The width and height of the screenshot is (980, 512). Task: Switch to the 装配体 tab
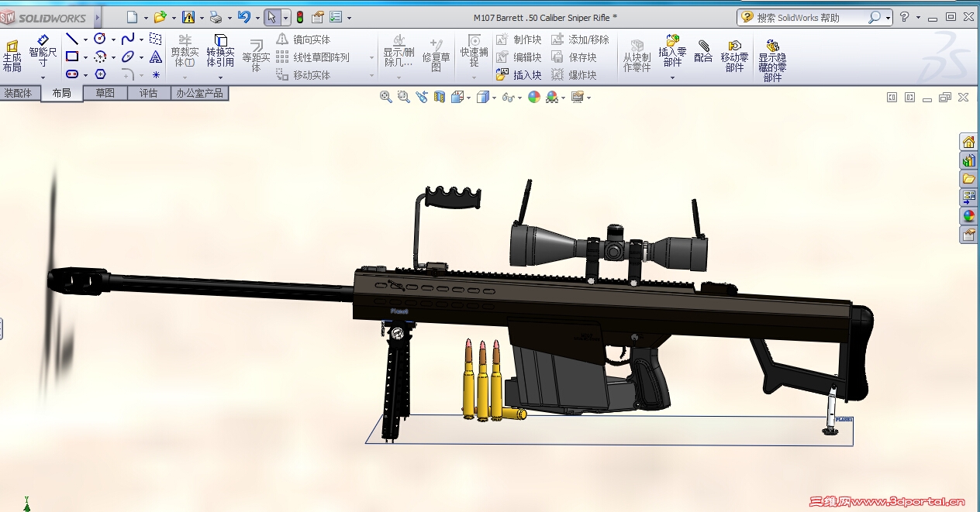coord(18,93)
